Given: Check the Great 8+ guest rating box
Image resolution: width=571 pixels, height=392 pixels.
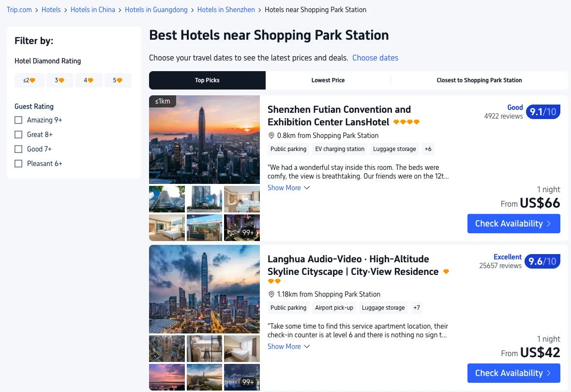Looking at the screenshot, I should 18,135.
